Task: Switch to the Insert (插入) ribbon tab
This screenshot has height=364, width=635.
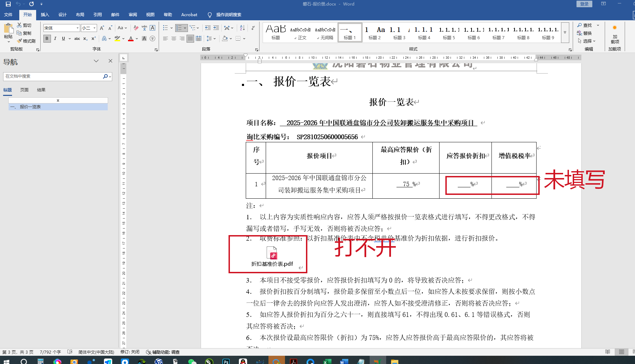Action: (45, 14)
